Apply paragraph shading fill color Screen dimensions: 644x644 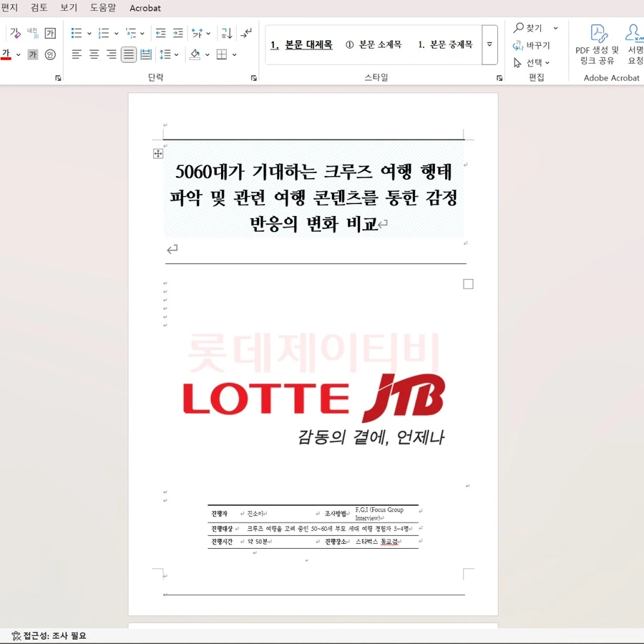point(195,54)
